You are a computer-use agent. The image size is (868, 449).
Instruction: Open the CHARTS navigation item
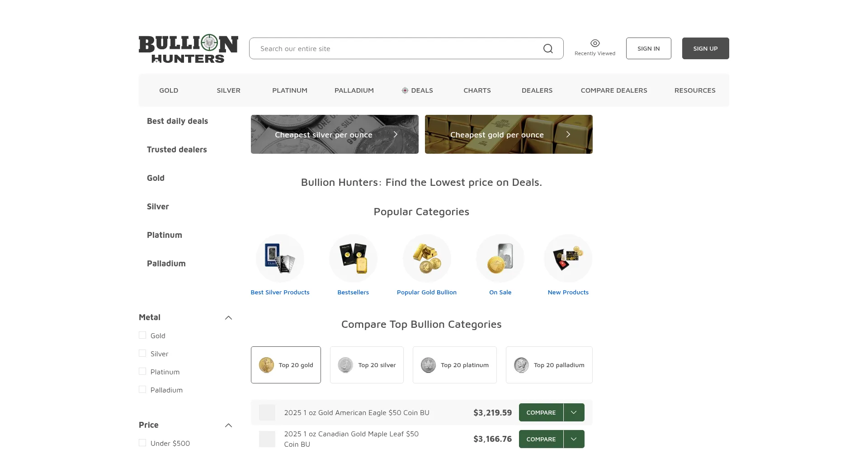pos(477,90)
